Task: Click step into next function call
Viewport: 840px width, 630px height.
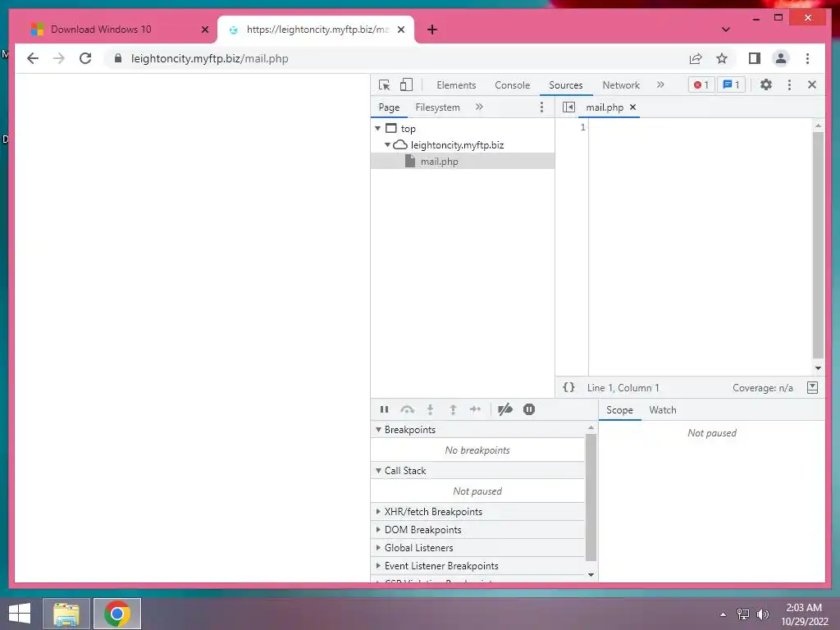Action: (430, 409)
